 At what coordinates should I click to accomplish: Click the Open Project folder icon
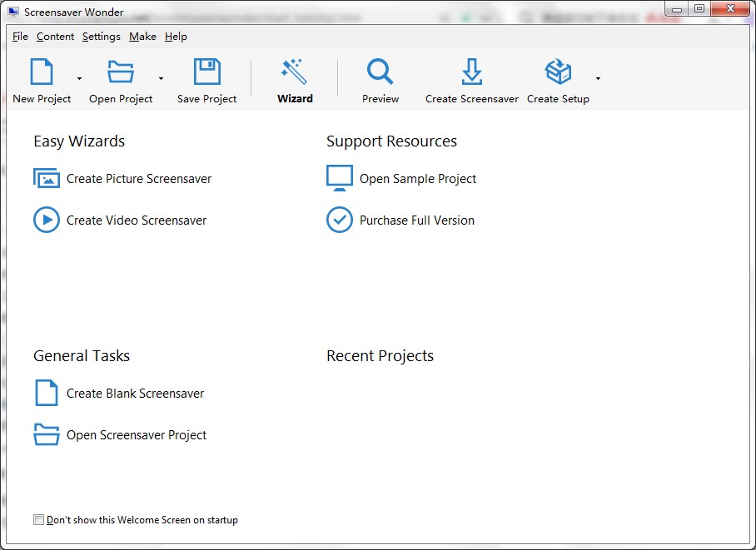tap(121, 72)
